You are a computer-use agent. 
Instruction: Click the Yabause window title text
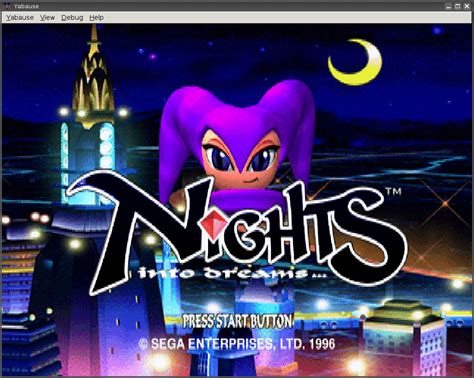point(26,6)
